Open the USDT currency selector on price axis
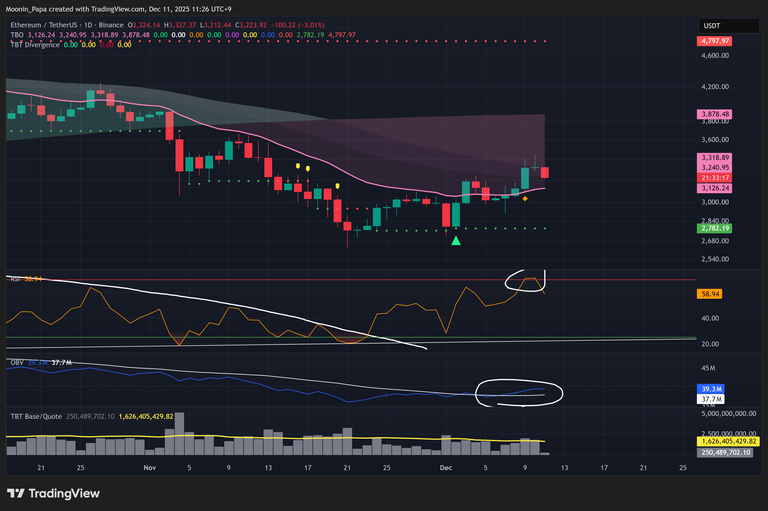Viewport: 768px width, 511px height. coord(712,25)
